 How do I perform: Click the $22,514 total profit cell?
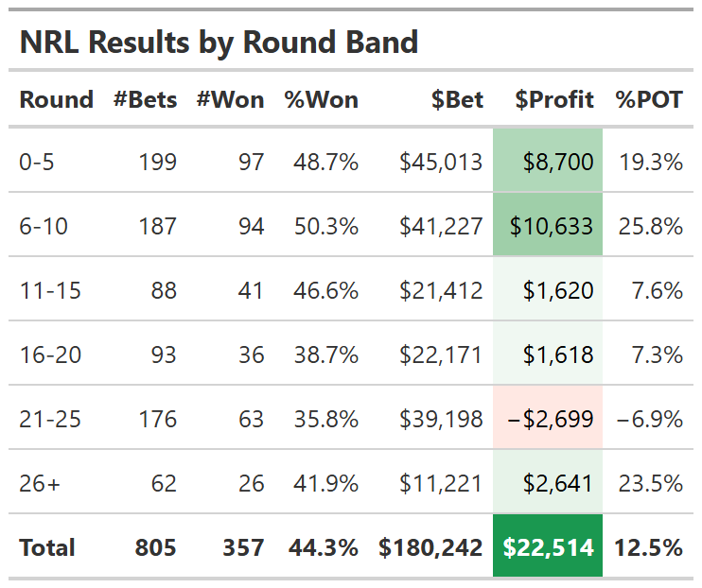coord(548,547)
